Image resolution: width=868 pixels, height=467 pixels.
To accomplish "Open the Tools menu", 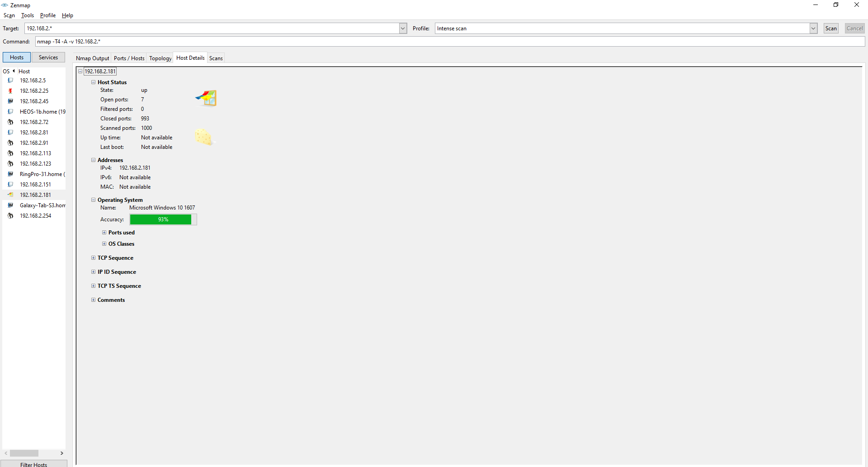I will [x=27, y=15].
